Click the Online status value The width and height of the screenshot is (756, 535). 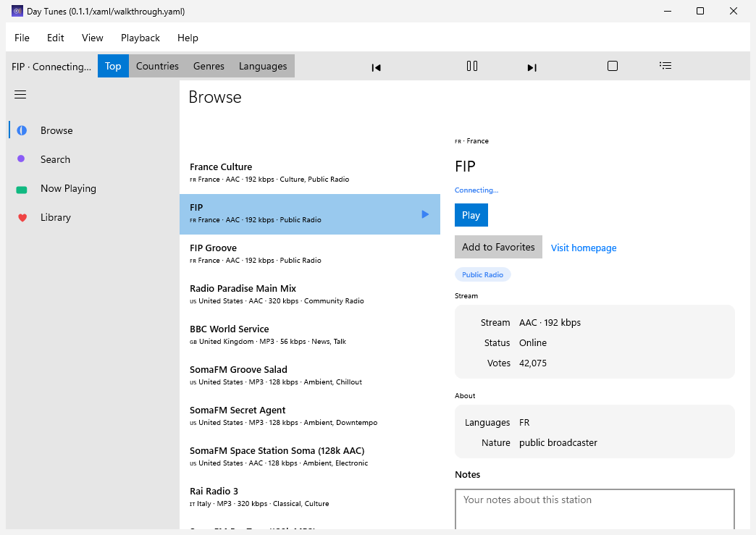click(x=533, y=342)
